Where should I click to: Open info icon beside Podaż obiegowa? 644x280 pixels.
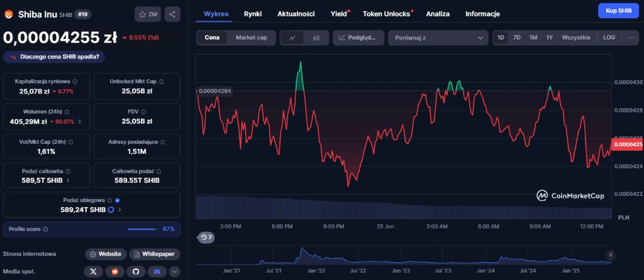click(x=109, y=200)
